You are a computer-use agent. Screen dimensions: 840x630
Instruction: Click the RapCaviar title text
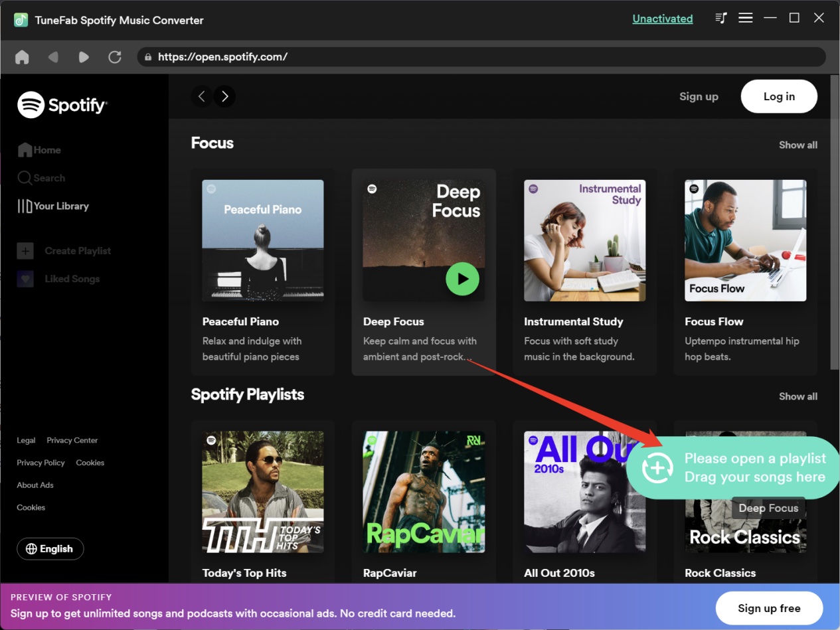click(x=390, y=573)
